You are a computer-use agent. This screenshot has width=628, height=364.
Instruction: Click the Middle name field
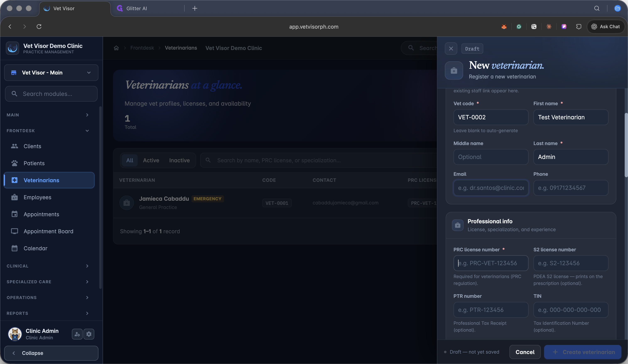click(491, 157)
